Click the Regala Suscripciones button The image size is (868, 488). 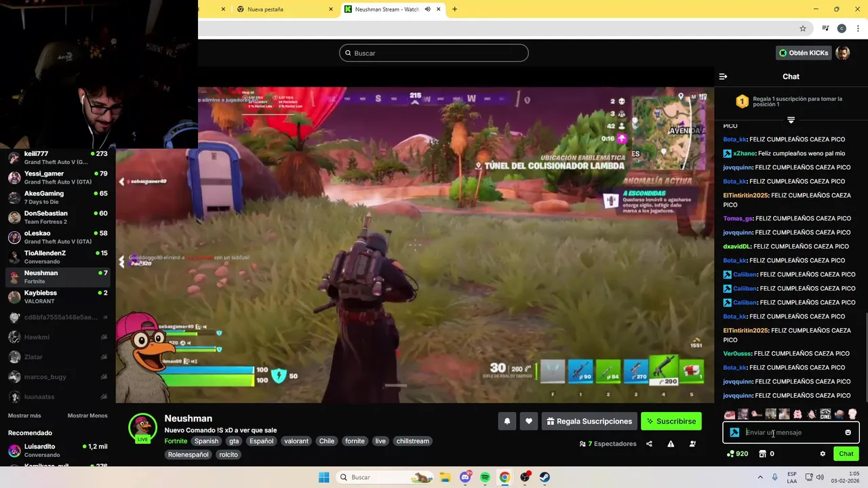(589, 421)
